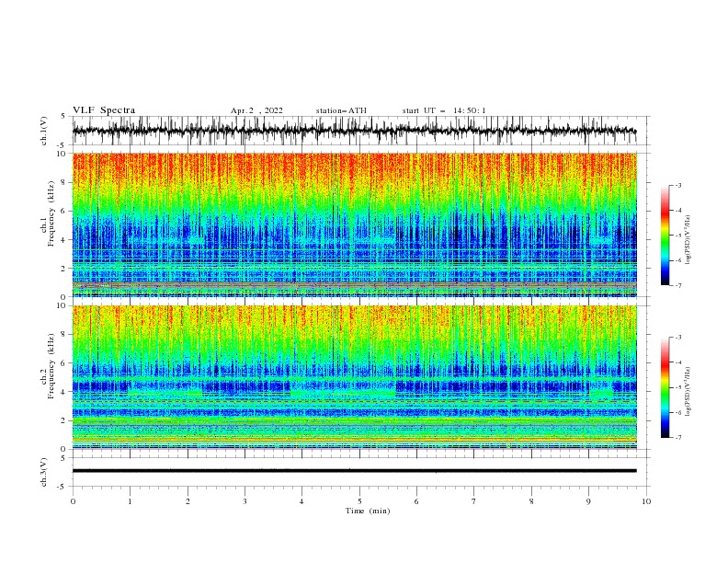This screenshot has width=728, height=563.
Task: Click time-axis tick label "1"
Action: tap(130, 501)
